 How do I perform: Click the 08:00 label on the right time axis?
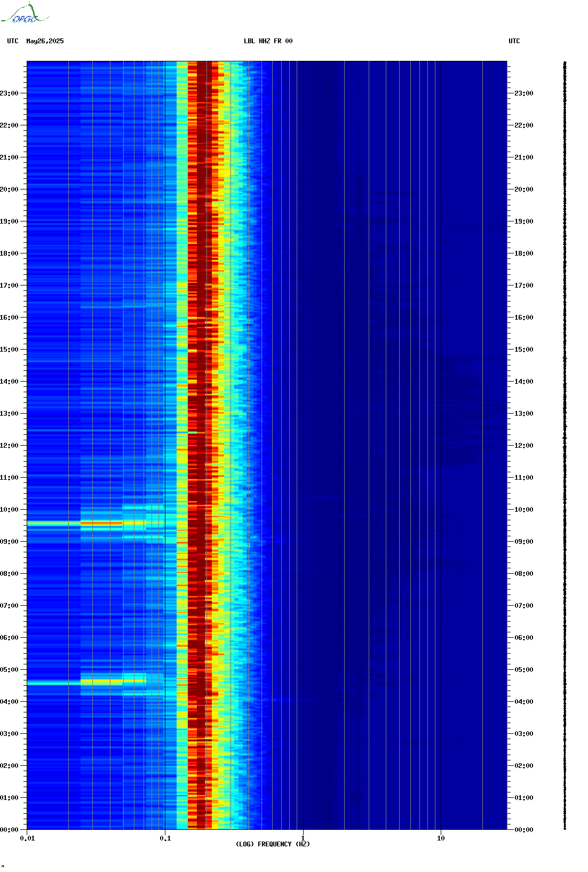(524, 574)
